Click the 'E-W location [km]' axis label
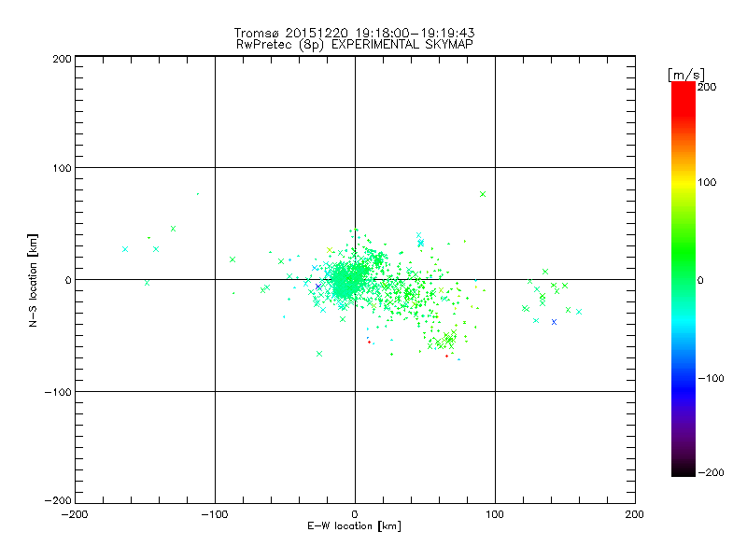747x560 pixels. 354,526
